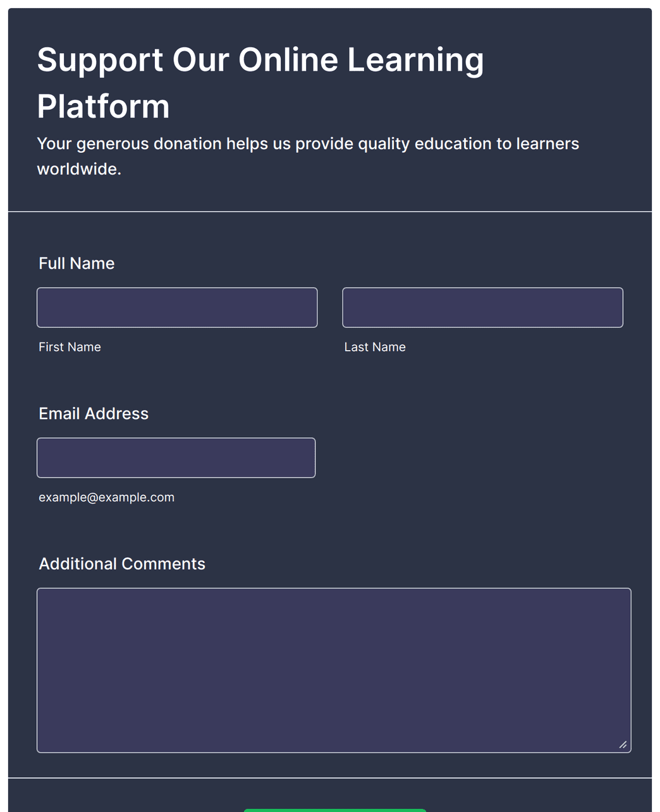This screenshot has width=660, height=812.
Task: Focus the Last Name text box
Action: click(x=482, y=308)
